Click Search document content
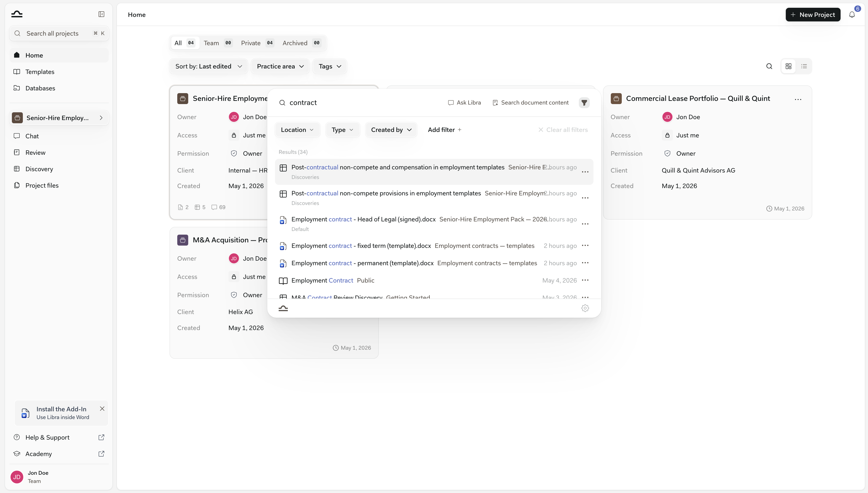This screenshot has width=868, height=493. coord(530,103)
